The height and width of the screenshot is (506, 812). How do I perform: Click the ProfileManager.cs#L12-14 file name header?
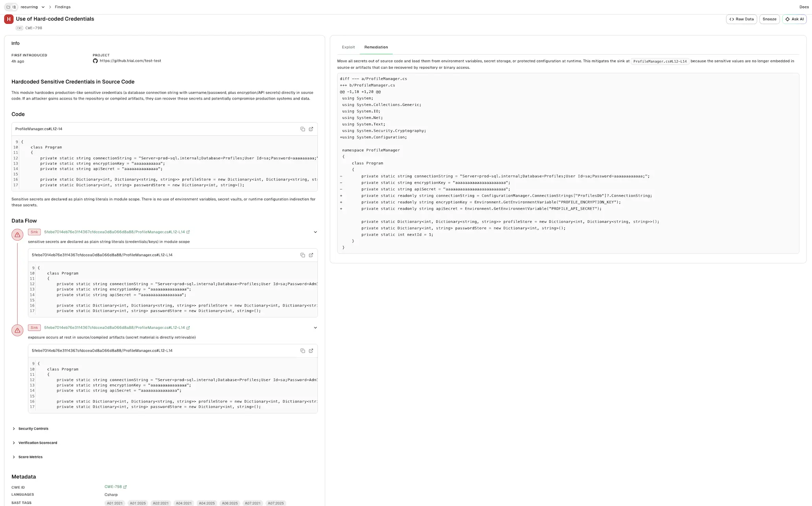(39, 129)
